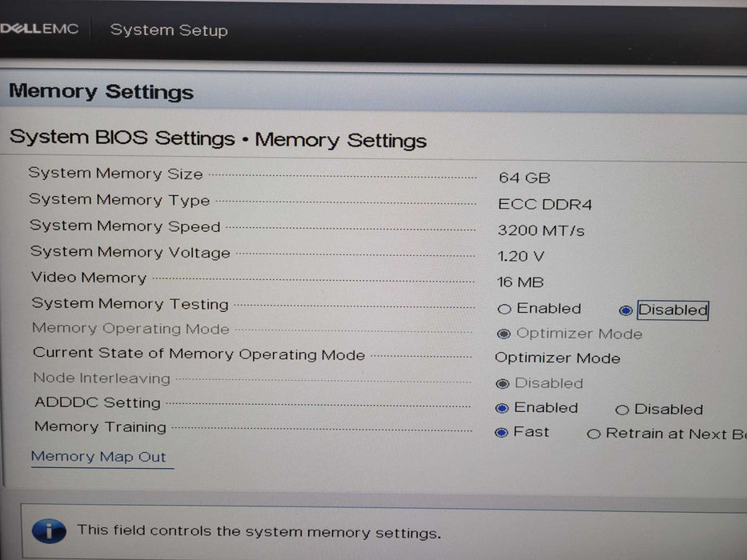The width and height of the screenshot is (747, 560).
Task: Click the Dell EMC logo
Action: tap(40, 27)
